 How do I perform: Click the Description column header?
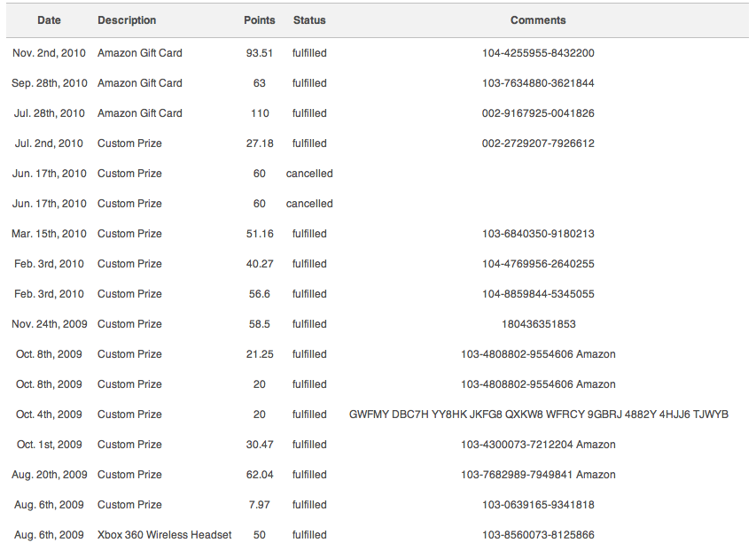coord(127,20)
